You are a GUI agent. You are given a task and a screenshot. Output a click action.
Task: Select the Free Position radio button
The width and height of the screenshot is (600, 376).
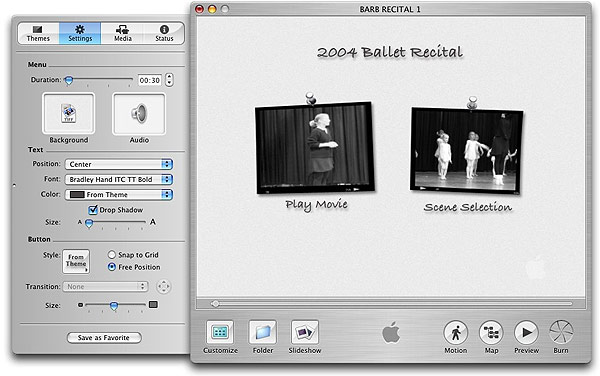point(111,267)
